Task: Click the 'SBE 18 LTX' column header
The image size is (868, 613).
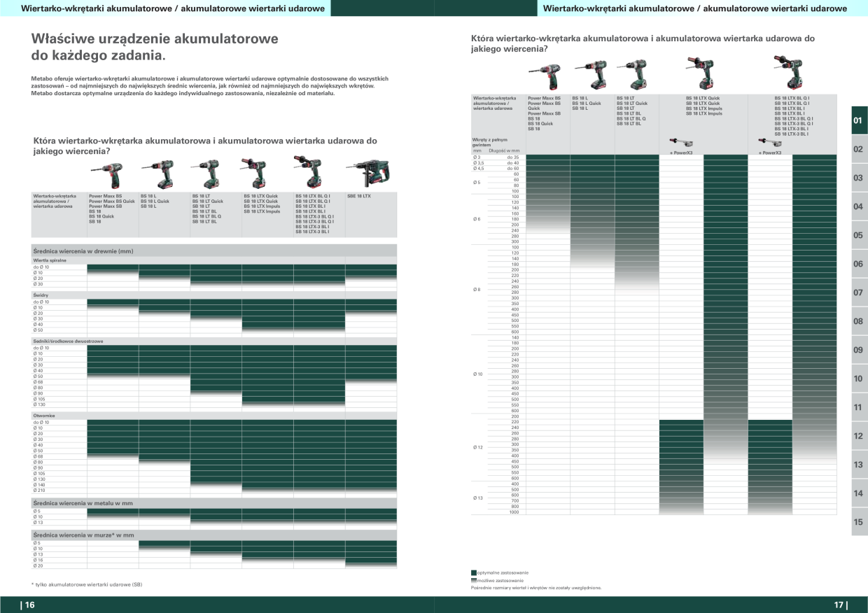Action: pos(359,196)
